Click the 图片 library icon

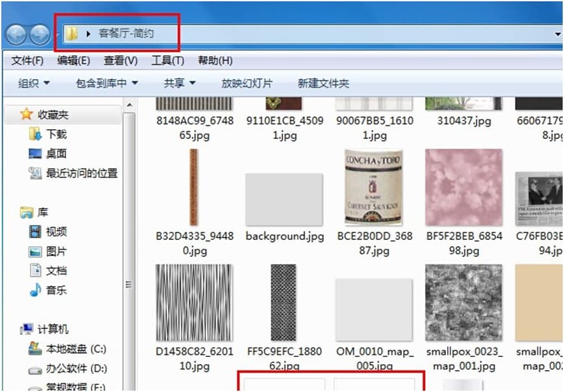(35, 251)
